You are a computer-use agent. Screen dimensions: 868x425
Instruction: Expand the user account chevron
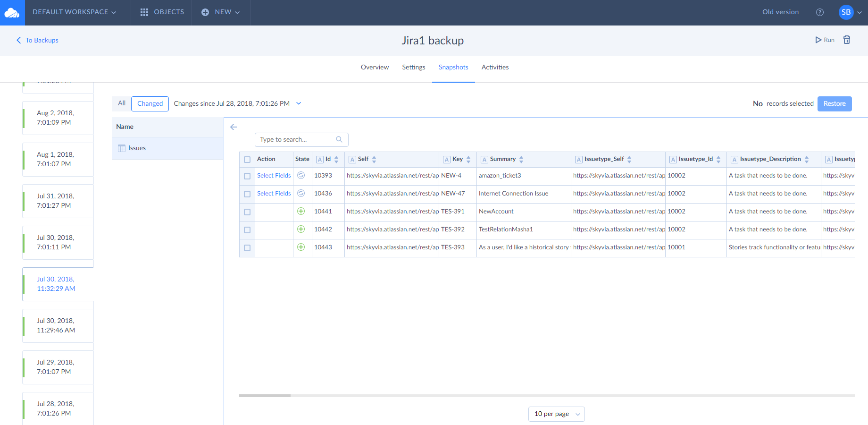[860, 13]
